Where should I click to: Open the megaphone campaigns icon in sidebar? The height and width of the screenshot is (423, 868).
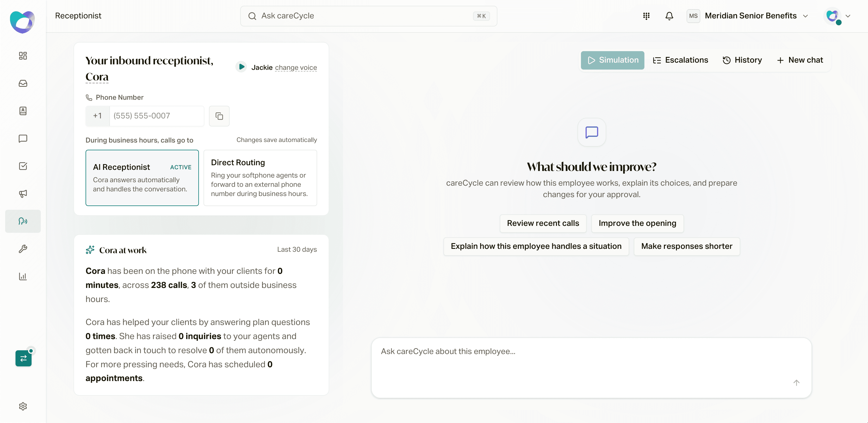click(x=23, y=194)
